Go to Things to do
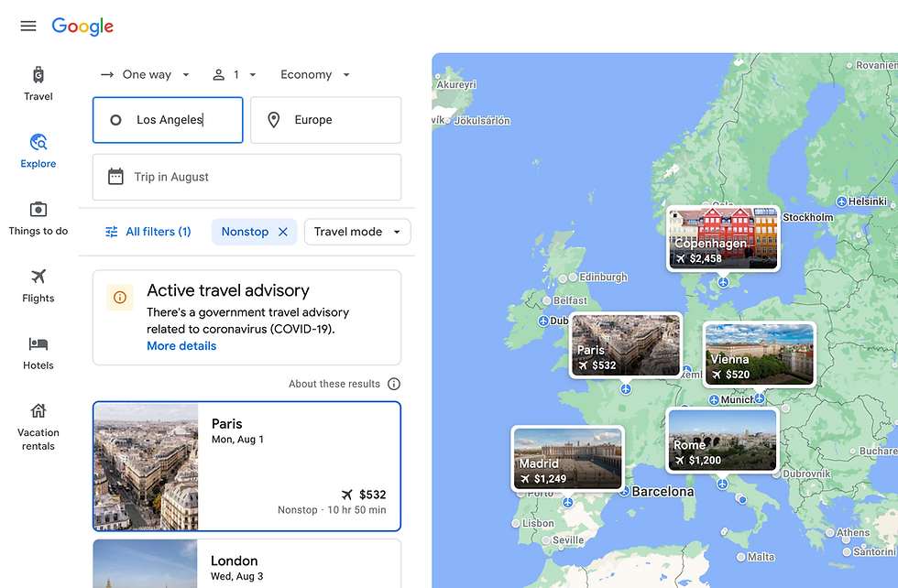 [38, 218]
